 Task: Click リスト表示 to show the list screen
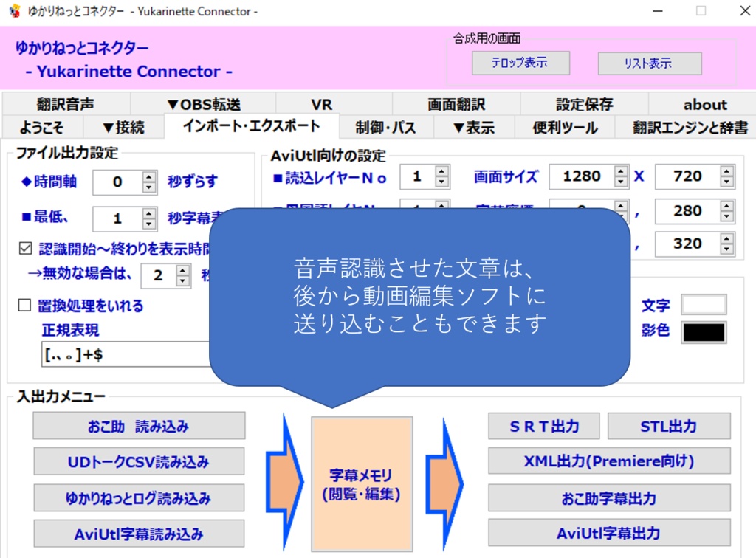[649, 63]
